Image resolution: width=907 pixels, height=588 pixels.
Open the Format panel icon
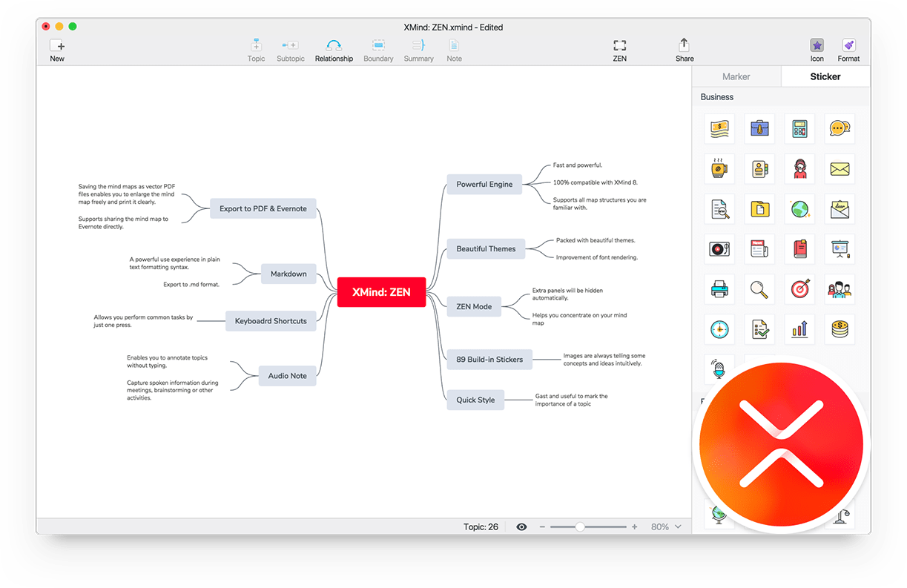pos(848,45)
